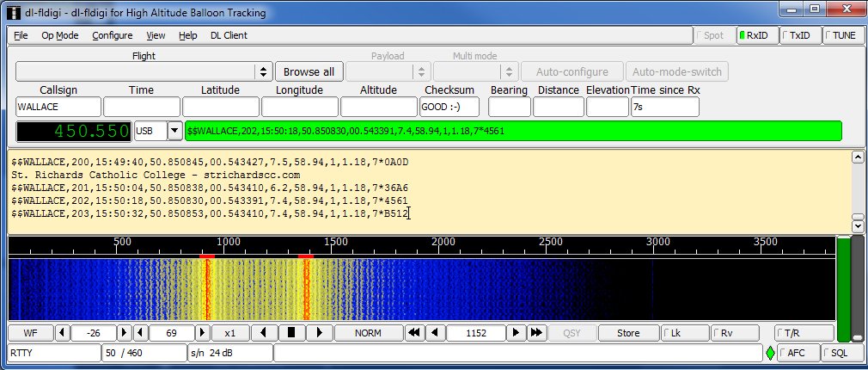Click the 50 / 460 baud shift status

(144, 353)
